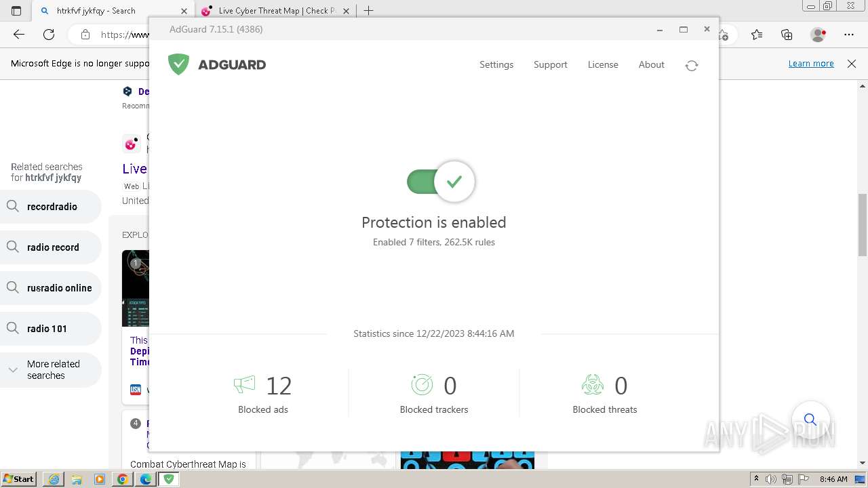
Task: Open the Windows Start menu
Action: pos(19,479)
